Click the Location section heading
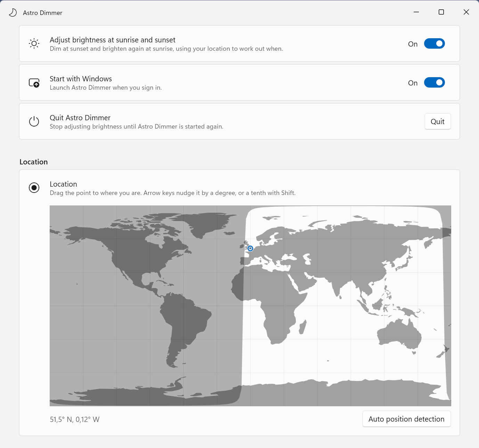Screen dimensions: 479x448 [x=34, y=162]
